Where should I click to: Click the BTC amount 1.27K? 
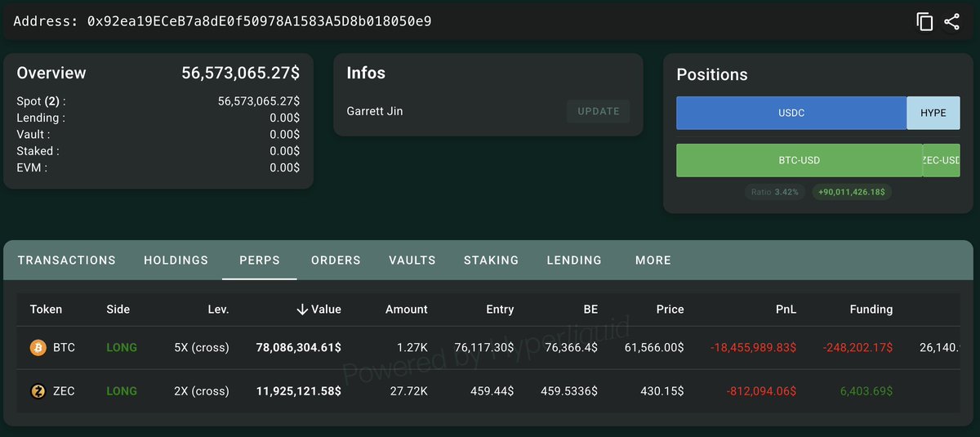(411, 348)
